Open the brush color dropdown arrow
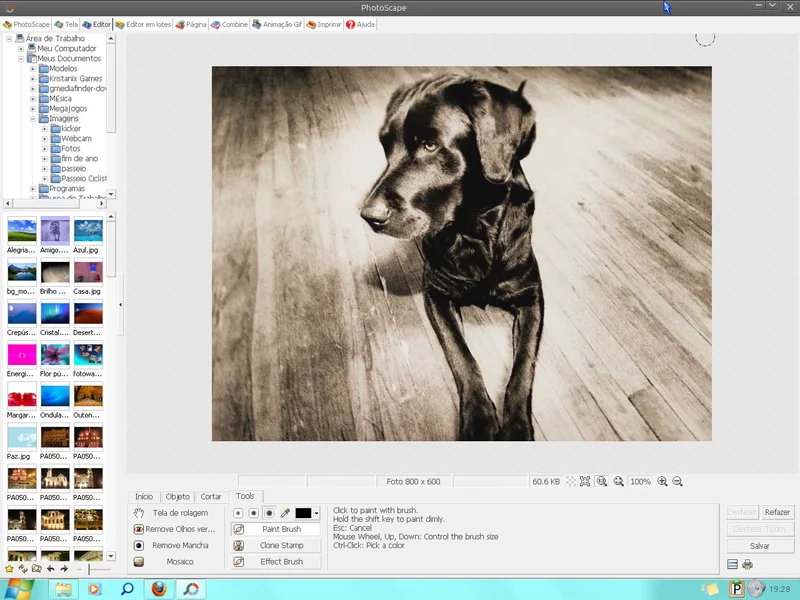 coord(317,513)
